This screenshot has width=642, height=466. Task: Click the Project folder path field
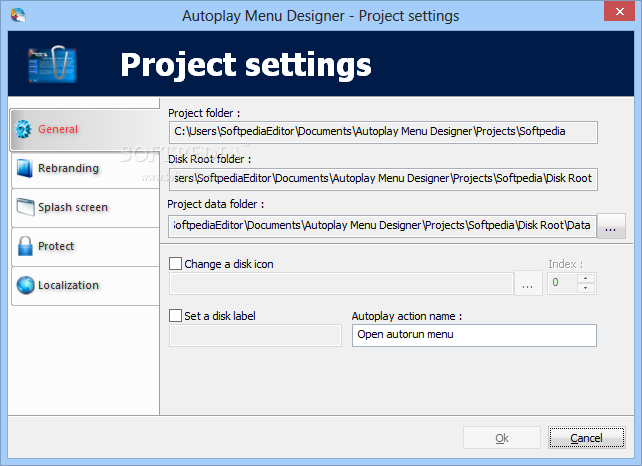pos(383,132)
